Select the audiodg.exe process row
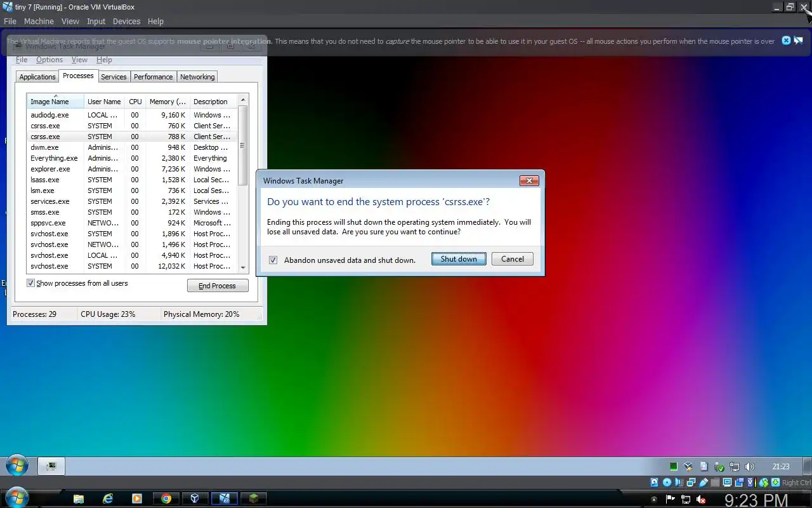This screenshot has width=812, height=508. coord(131,115)
